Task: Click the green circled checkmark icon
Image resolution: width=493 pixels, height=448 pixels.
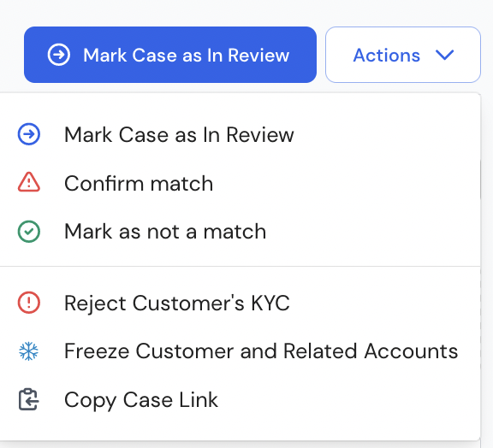Action: tap(28, 232)
